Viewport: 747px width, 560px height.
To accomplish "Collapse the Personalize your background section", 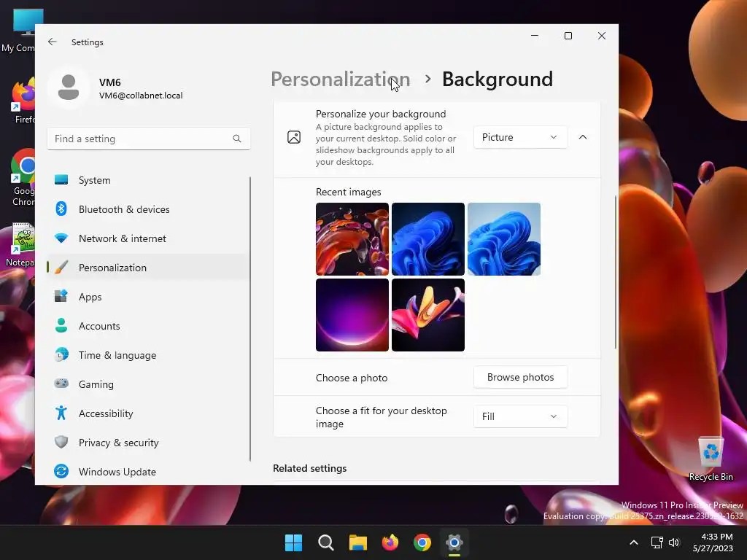I will (583, 137).
